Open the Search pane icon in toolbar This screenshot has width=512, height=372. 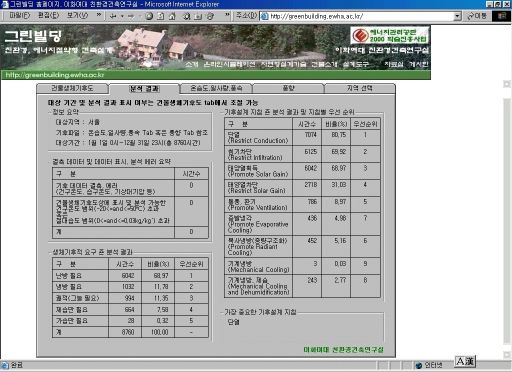187,16
